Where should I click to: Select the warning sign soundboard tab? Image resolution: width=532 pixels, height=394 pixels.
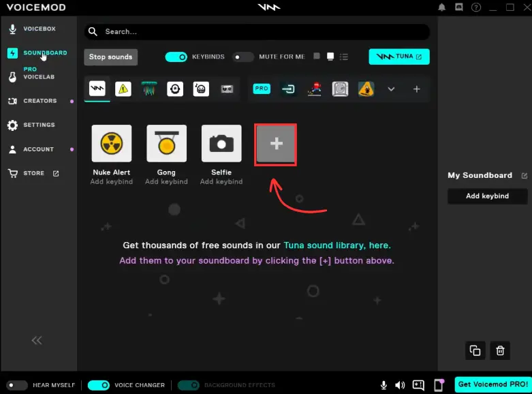pyautogui.click(x=123, y=89)
